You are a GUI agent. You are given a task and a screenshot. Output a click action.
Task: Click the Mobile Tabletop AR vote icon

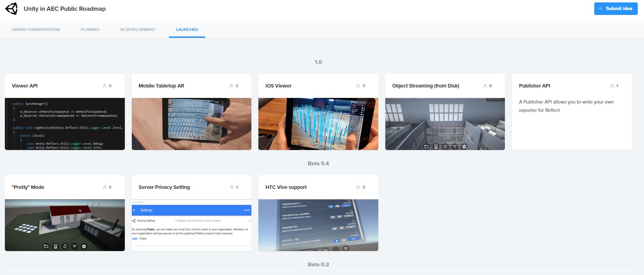(x=232, y=86)
